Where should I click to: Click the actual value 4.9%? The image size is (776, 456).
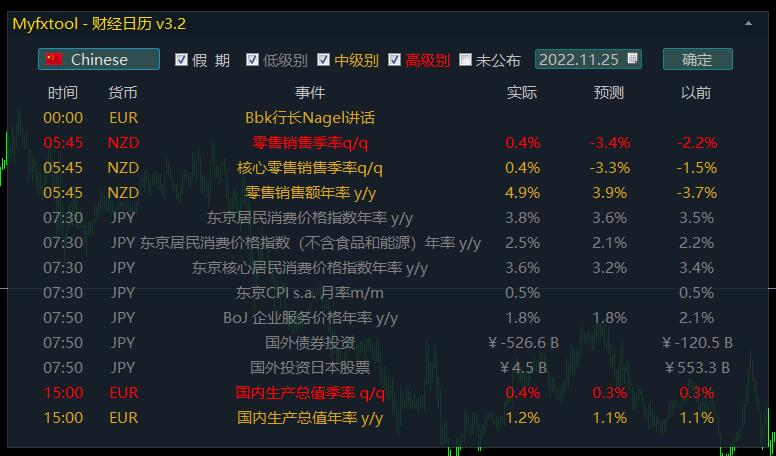[522, 193]
